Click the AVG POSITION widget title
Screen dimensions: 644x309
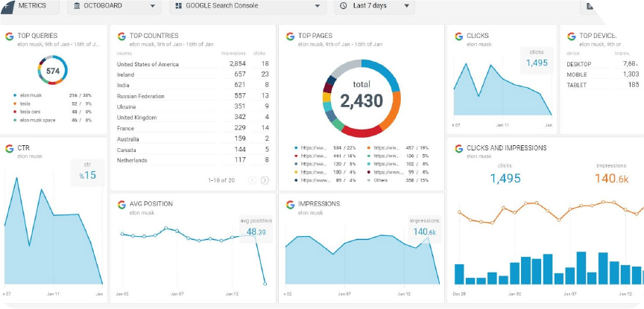[151, 203]
